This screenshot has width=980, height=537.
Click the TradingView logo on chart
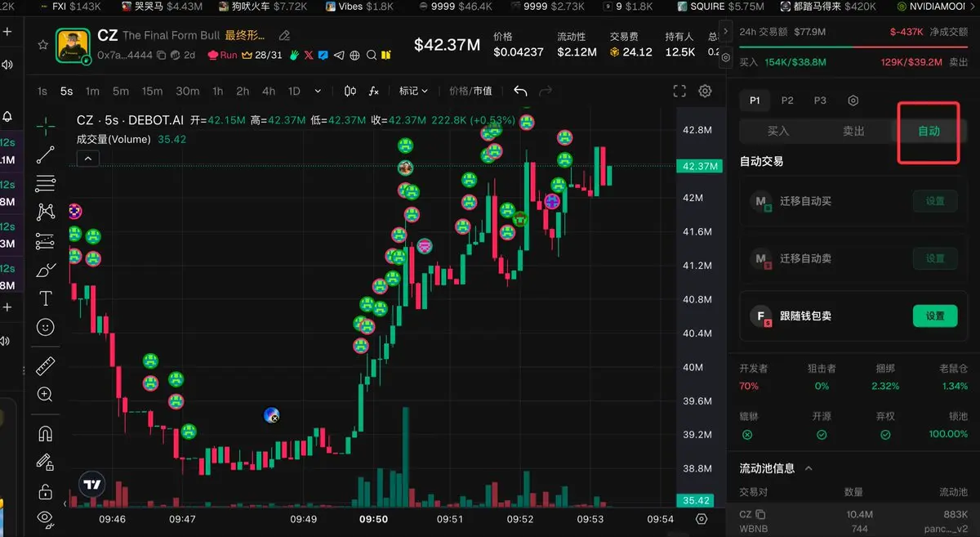92,485
